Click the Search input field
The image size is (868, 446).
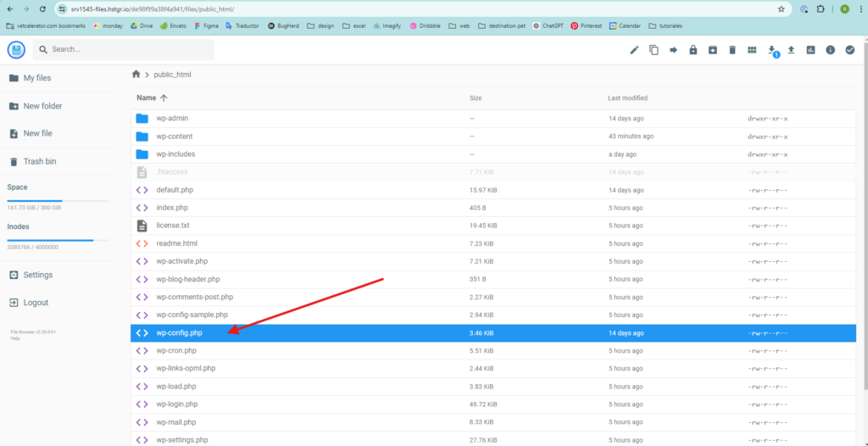(x=127, y=49)
